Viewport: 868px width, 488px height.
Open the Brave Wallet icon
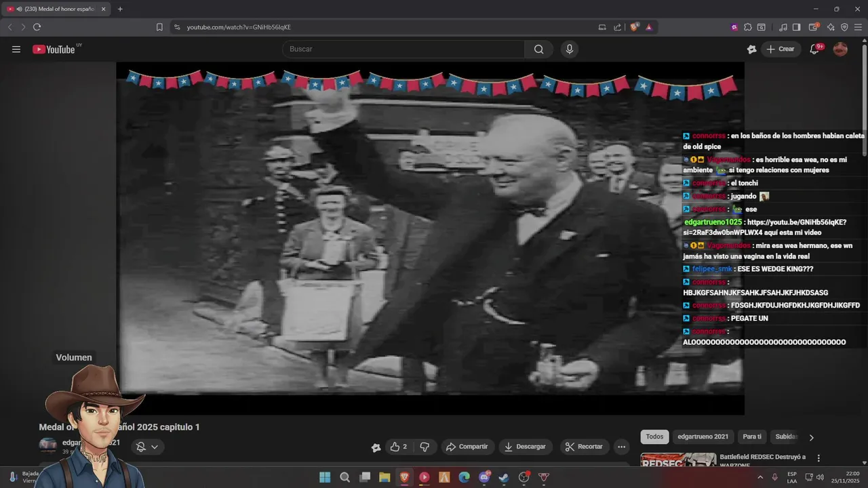(x=814, y=27)
